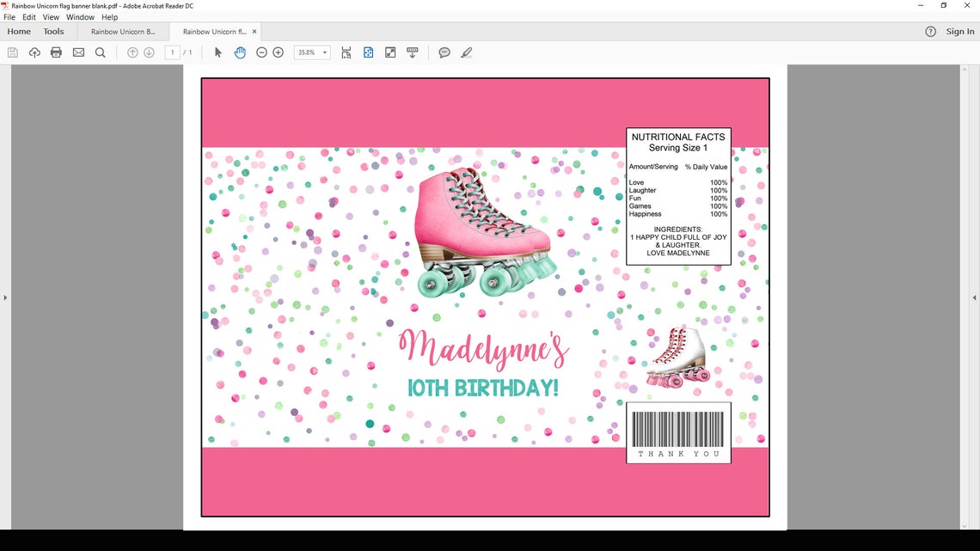The image size is (980, 551).
Task: Click the Sign In button
Action: (959, 31)
